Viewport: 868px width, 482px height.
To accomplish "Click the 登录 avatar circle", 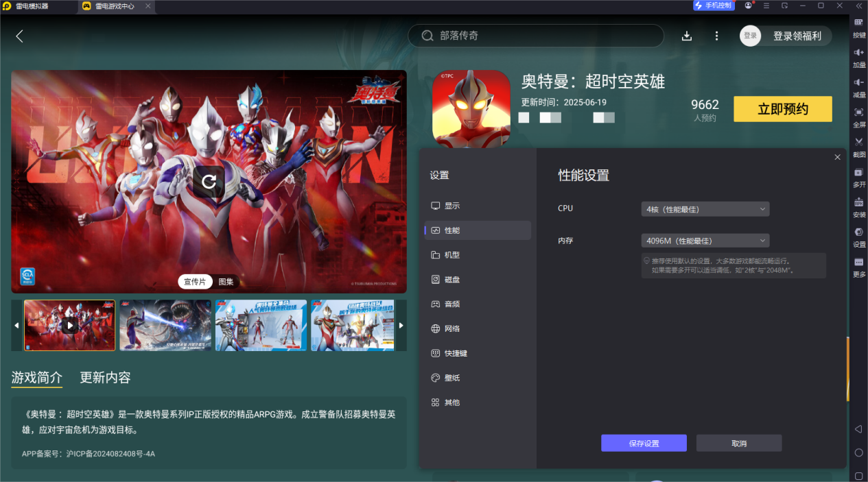I will tap(750, 36).
